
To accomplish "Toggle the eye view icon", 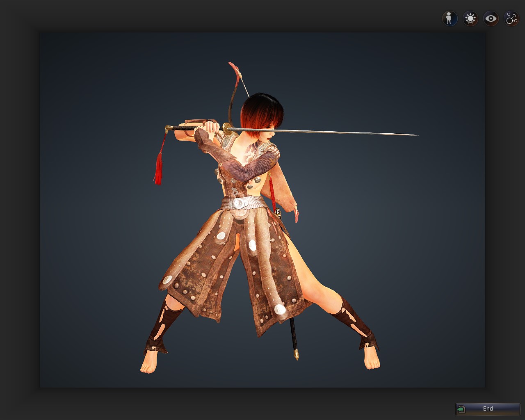I will [491, 18].
